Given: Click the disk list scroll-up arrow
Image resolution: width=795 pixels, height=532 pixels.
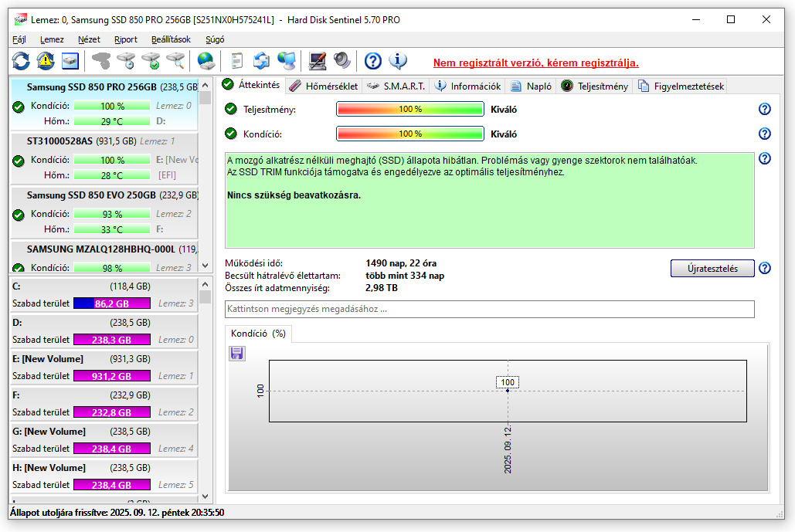Looking at the screenshot, I should (x=205, y=85).
